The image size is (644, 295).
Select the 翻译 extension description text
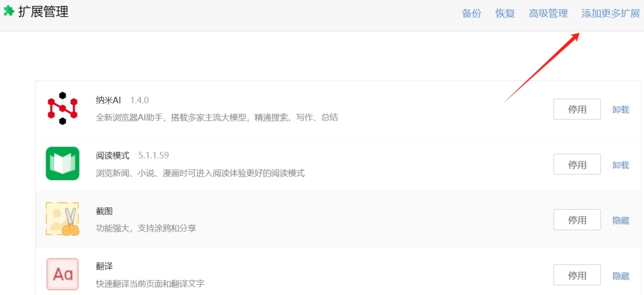point(150,283)
